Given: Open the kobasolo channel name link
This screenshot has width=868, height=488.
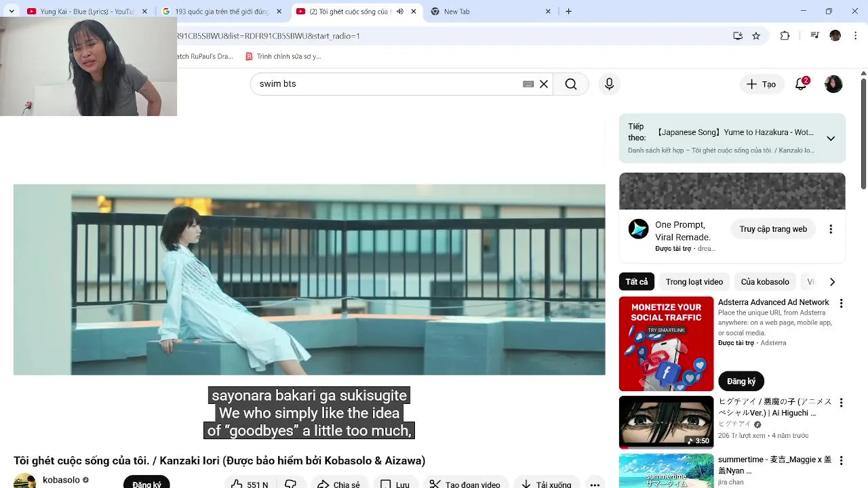Looking at the screenshot, I should click(61, 480).
